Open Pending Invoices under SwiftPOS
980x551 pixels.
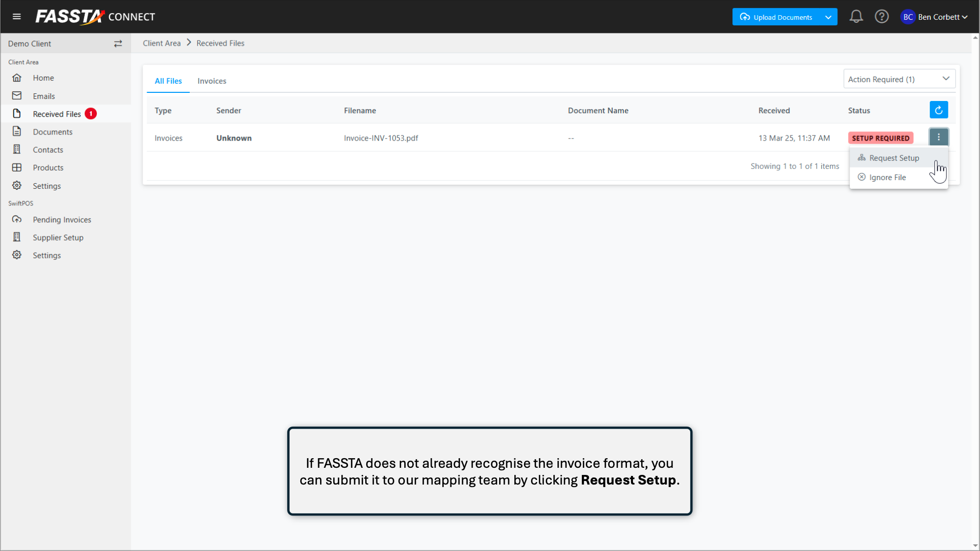(65, 220)
